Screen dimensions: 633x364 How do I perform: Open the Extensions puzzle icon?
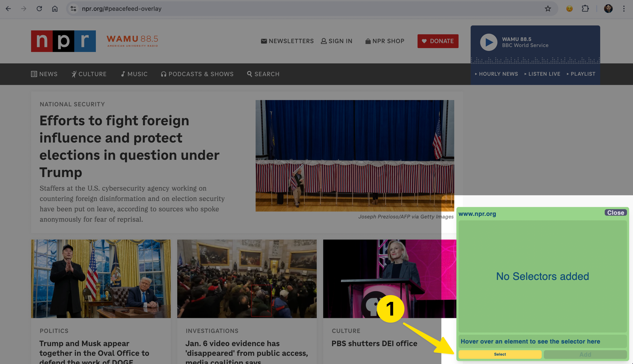pyautogui.click(x=585, y=9)
